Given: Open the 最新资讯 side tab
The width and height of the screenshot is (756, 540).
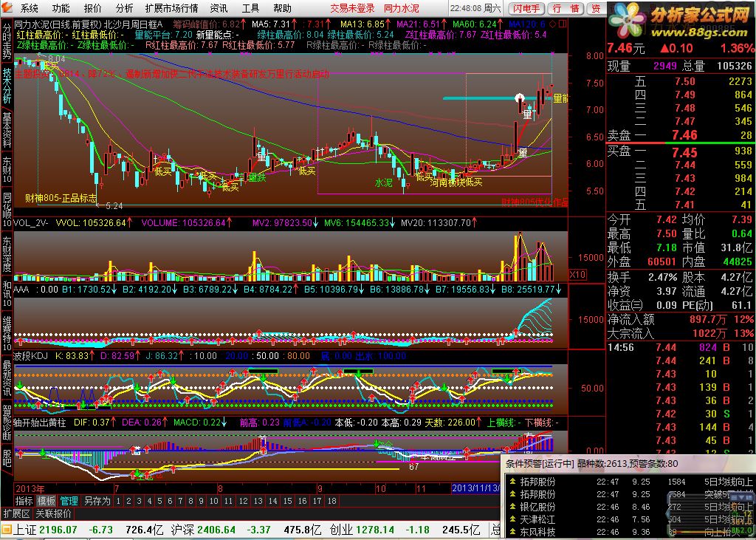Looking at the screenshot, I should [7, 378].
